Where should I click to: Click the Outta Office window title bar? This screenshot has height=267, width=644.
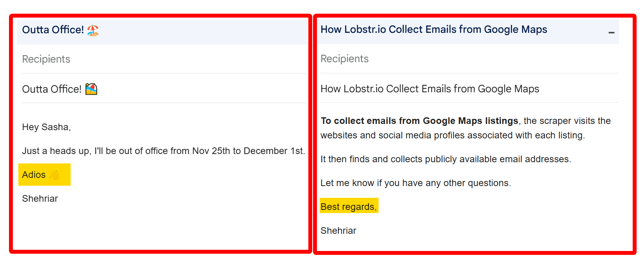[195, 31]
